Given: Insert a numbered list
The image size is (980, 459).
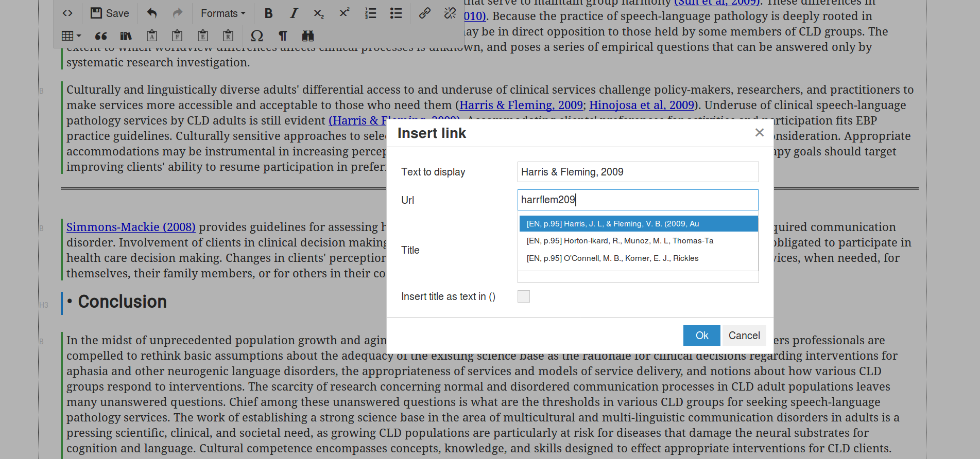Looking at the screenshot, I should 370,13.
